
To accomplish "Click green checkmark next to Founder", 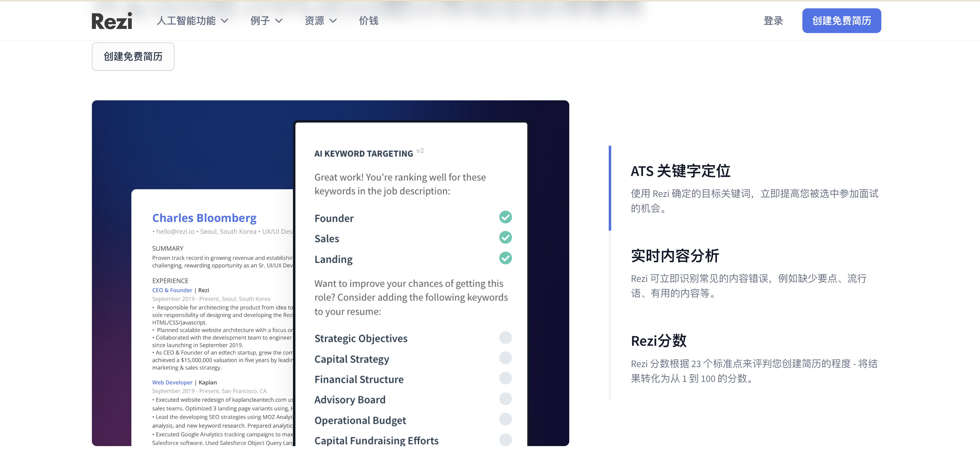I will tap(505, 217).
